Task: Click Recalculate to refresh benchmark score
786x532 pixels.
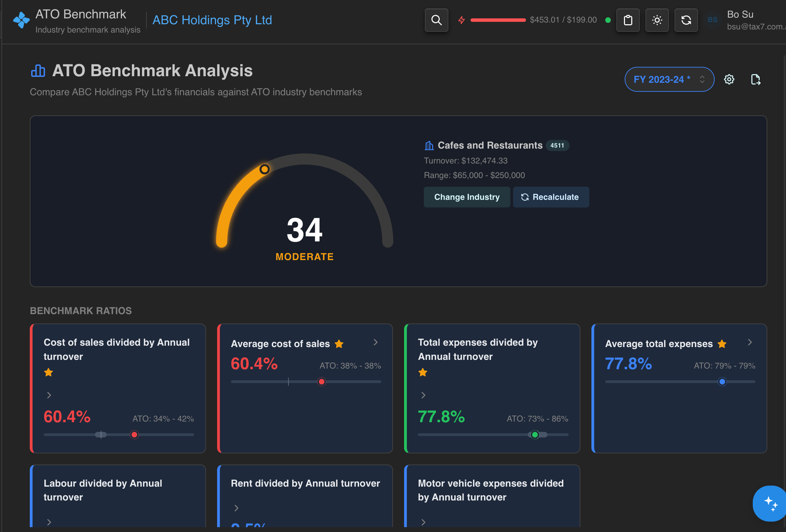Action: (551, 197)
